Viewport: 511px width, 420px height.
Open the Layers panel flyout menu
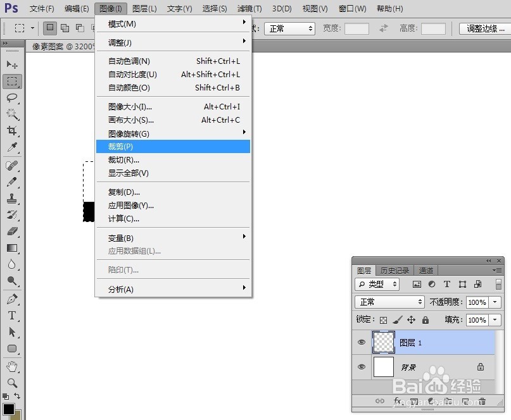coord(497,271)
